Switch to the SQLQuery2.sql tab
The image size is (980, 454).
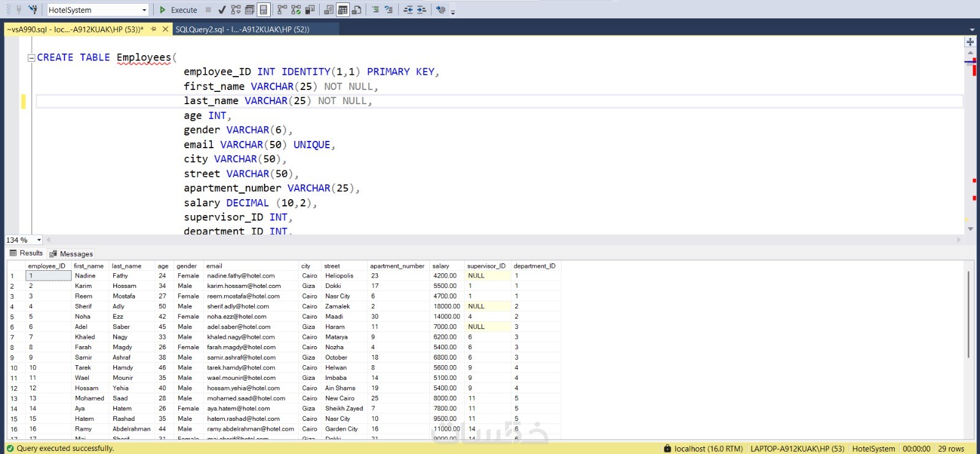pyautogui.click(x=242, y=29)
